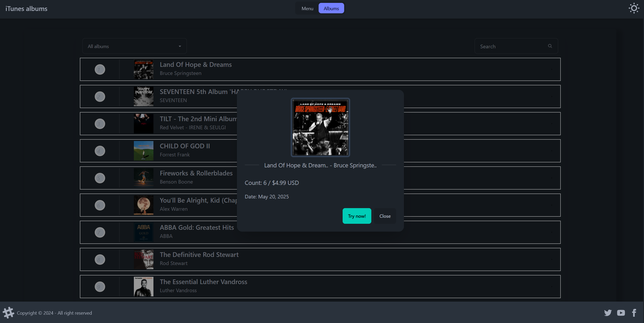Select the 'Benson Boone' artist name

(x=176, y=182)
